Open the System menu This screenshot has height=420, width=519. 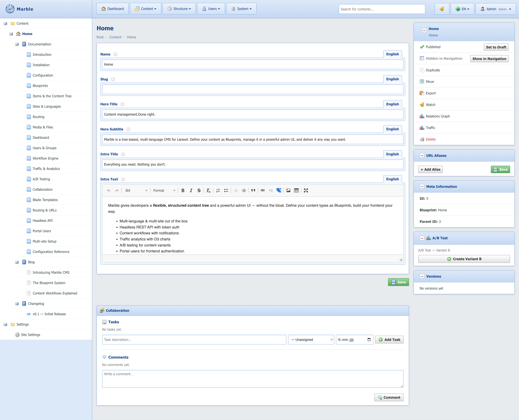[241, 9]
